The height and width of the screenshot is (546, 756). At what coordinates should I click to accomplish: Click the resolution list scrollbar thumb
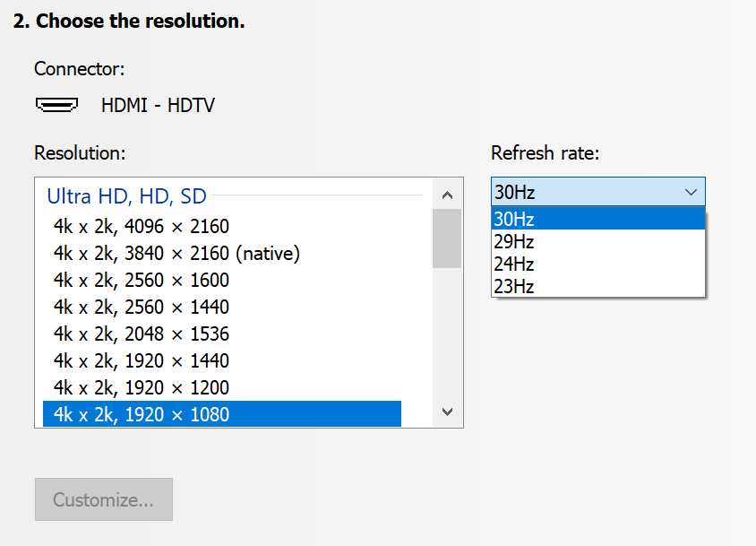coord(447,238)
